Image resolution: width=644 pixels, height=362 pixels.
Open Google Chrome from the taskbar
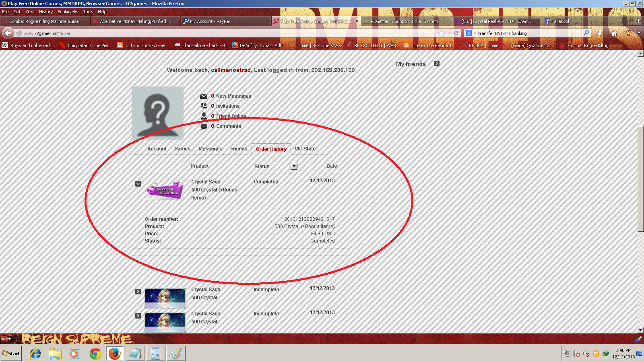point(95,354)
